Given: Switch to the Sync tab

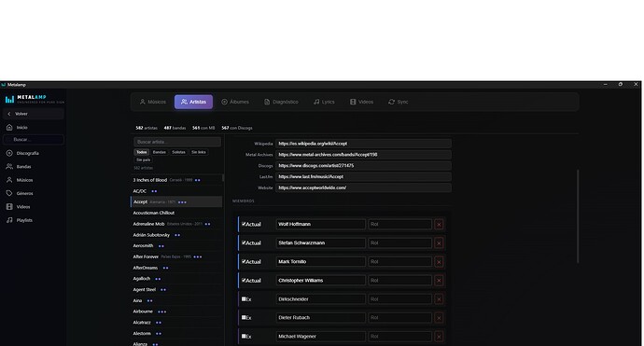Looking at the screenshot, I should [x=399, y=102].
